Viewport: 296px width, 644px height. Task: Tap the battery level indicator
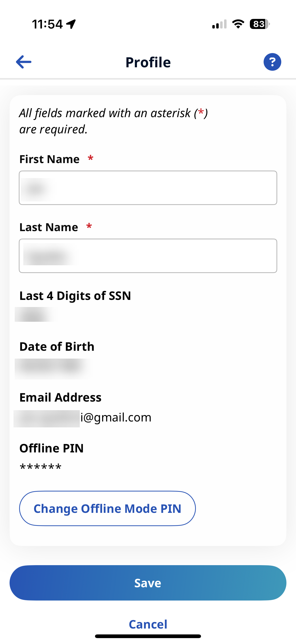[x=259, y=24]
